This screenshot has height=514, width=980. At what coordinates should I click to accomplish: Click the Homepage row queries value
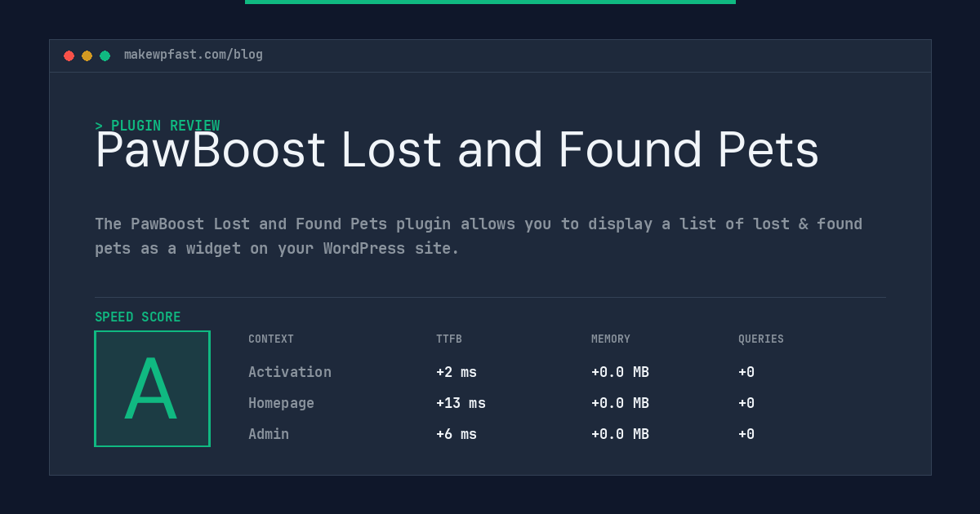coord(746,403)
